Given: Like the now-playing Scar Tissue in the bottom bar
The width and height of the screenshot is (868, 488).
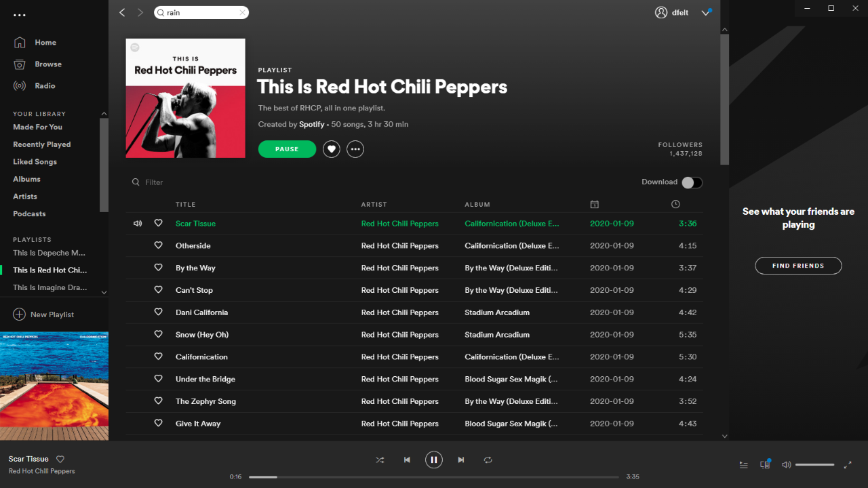Looking at the screenshot, I should 60,459.
